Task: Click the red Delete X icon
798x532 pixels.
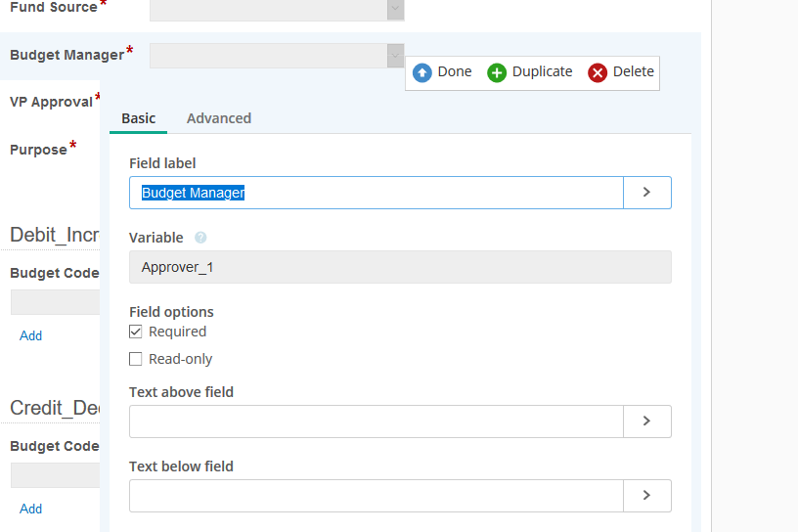Action: tap(598, 72)
